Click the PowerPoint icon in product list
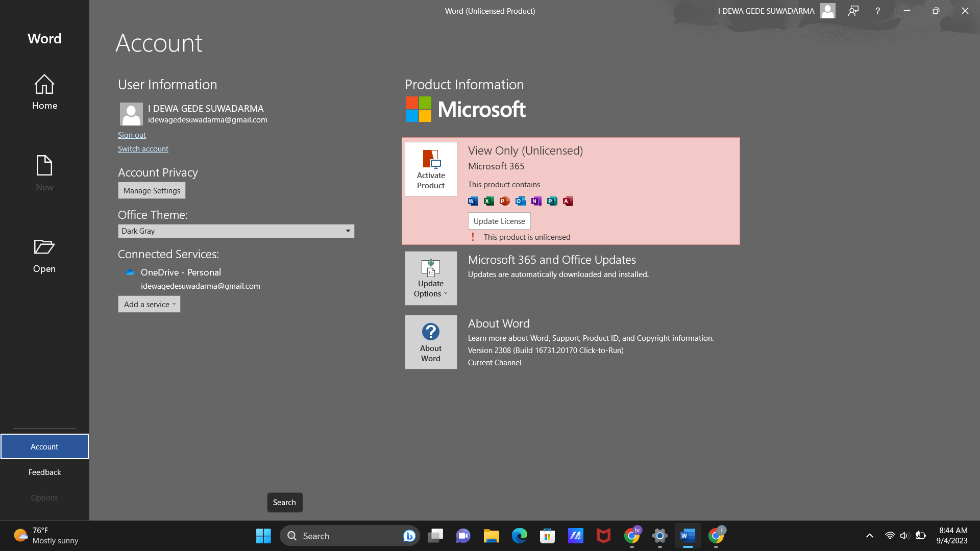Screen dimensions: 980x551 504,201
